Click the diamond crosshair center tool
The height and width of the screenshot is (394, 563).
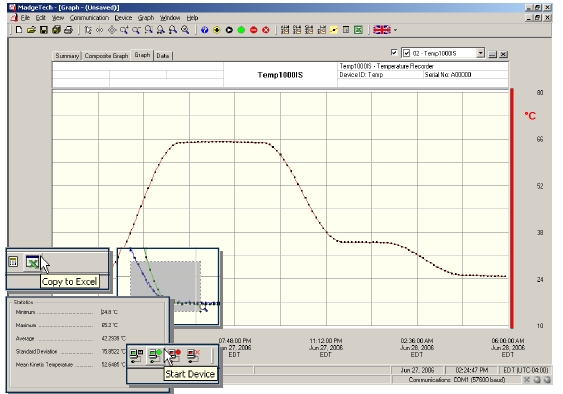tap(112, 30)
